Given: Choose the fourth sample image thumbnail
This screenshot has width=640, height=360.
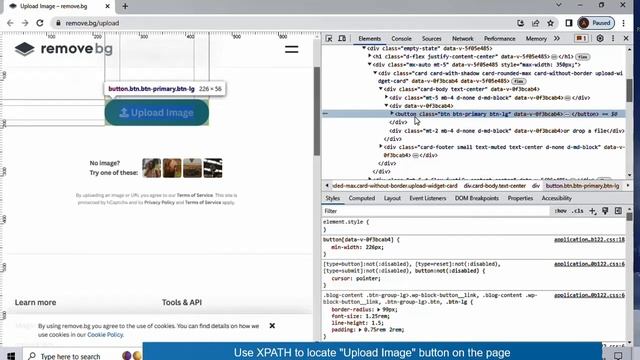Looking at the screenshot, I should tap(213, 168).
